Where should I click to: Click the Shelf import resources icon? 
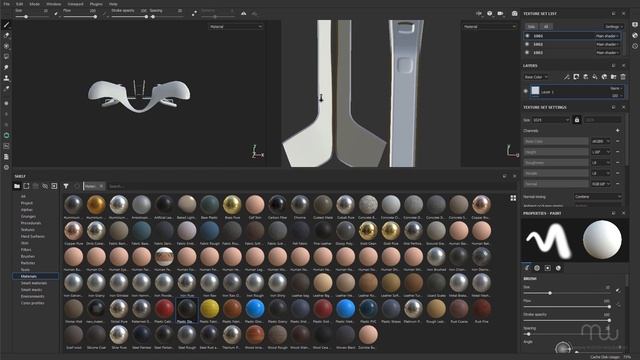point(54,186)
